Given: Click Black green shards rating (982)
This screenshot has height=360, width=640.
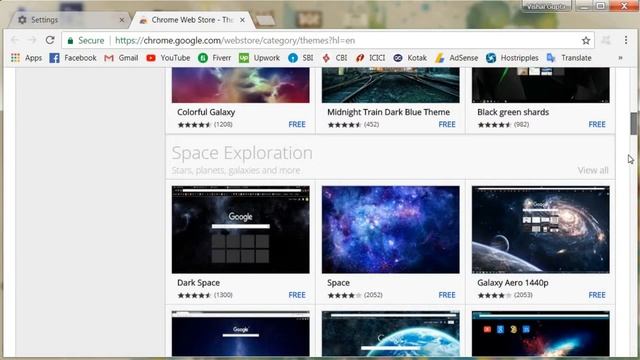Looking at the screenshot, I should [x=503, y=124].
